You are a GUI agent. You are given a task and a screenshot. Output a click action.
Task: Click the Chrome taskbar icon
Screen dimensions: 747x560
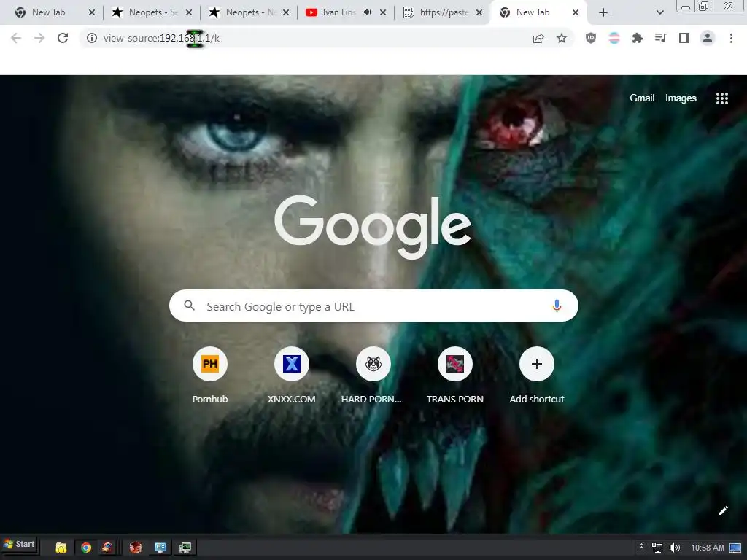pos(86,548)
